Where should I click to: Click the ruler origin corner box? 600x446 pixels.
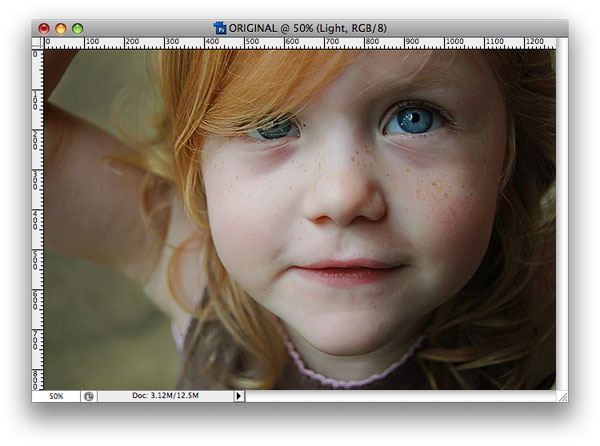(x=38, y=43)
